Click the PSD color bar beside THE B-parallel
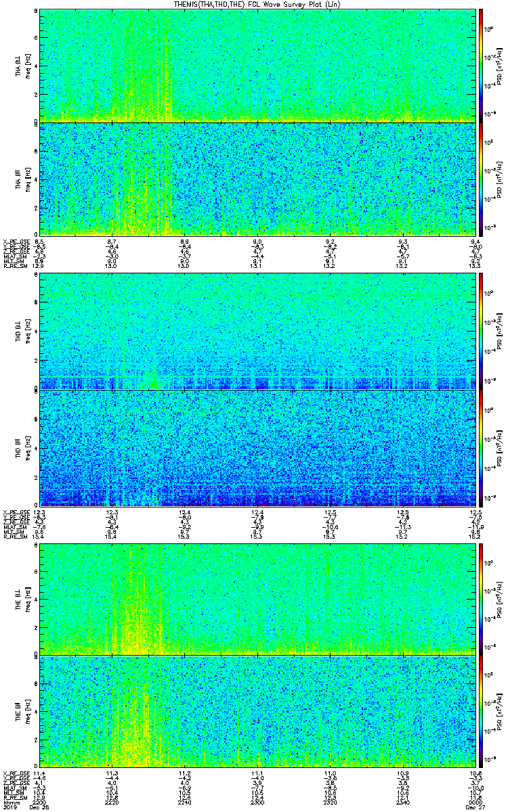The height and width of the screenshot is (812, 508). (x=481, y=711)
